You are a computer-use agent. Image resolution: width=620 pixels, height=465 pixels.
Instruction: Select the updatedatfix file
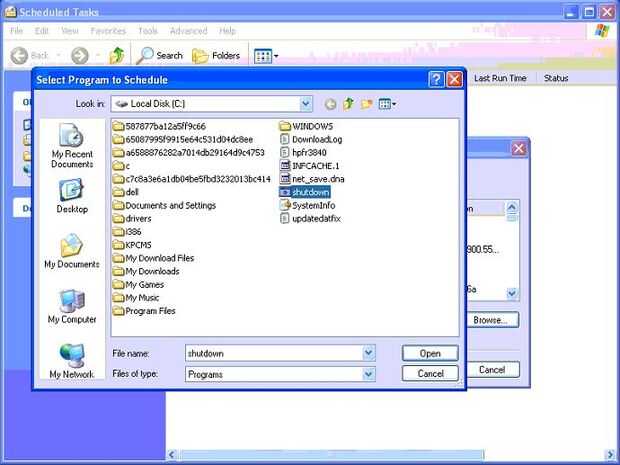310,218
